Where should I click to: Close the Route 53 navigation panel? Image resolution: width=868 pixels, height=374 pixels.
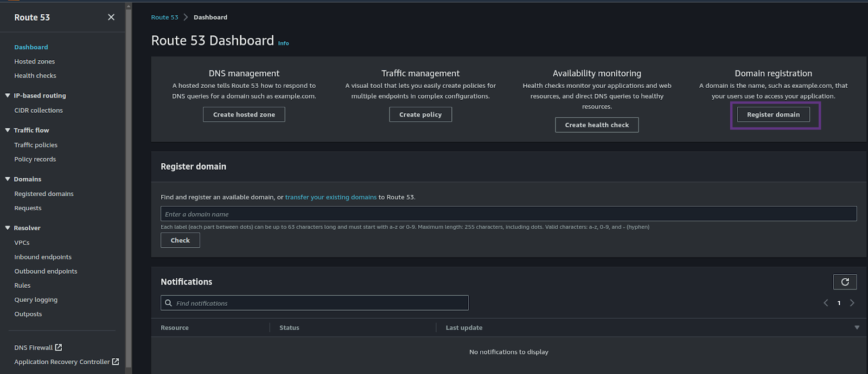pyautogui.click(x=111, y=17)
